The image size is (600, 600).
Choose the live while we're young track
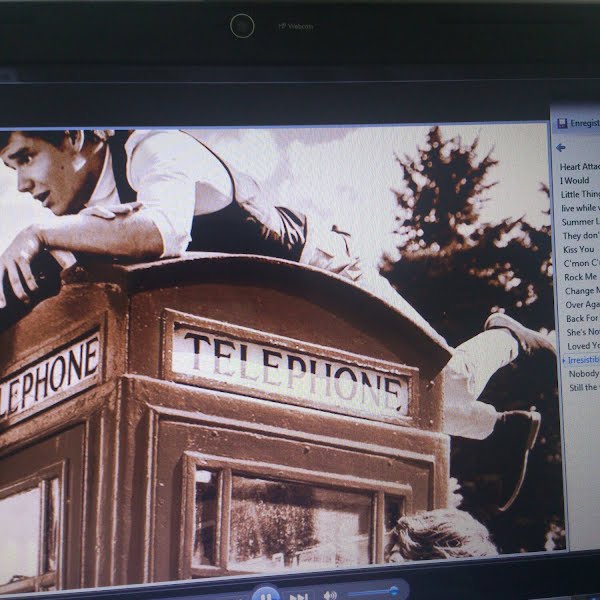click(x=580, y=207)
